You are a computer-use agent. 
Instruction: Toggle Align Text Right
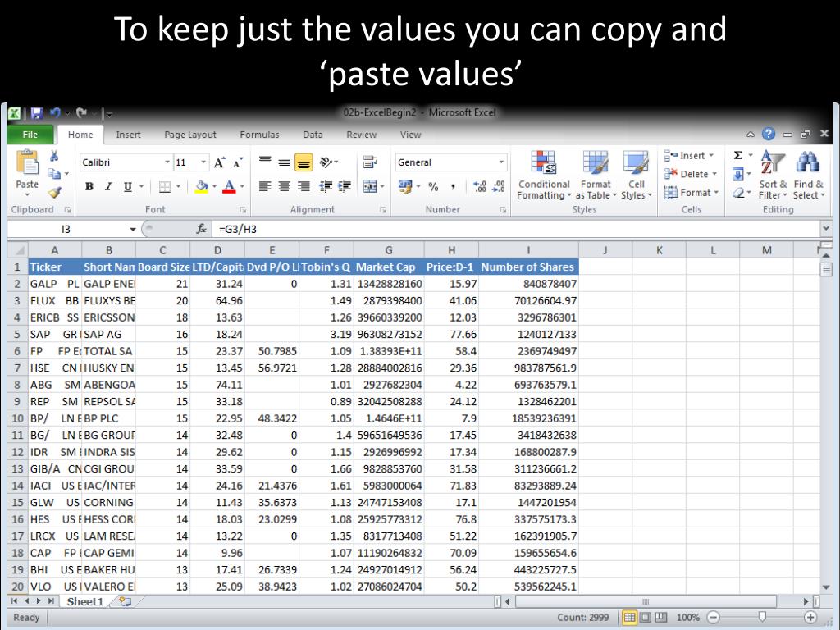pos(304,186)
